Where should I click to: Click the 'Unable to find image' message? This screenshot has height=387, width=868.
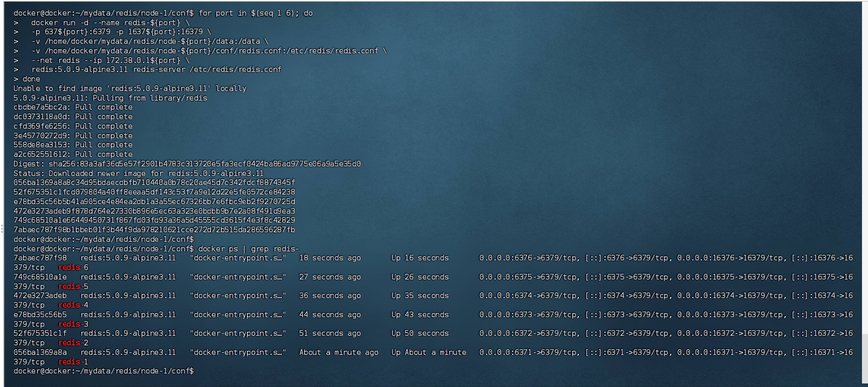(x=130, y=88)
